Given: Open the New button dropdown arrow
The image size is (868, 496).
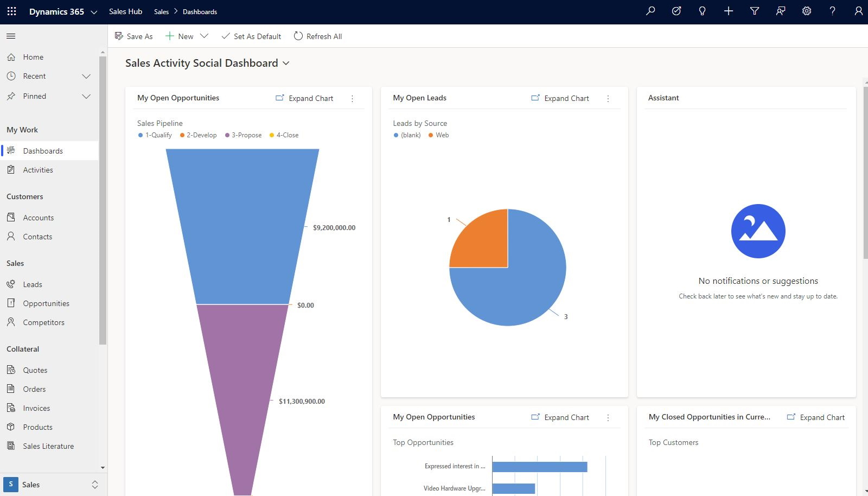Looking at the screenshot, I should pos(204,36).
